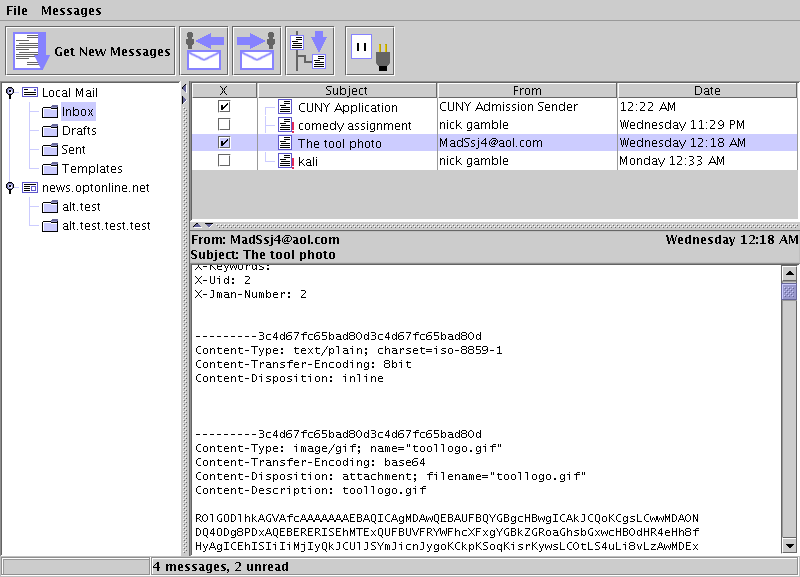The image size is (800, 577).
Task: Click the send mail envelope toolbar icon
Action: point(257,51)
